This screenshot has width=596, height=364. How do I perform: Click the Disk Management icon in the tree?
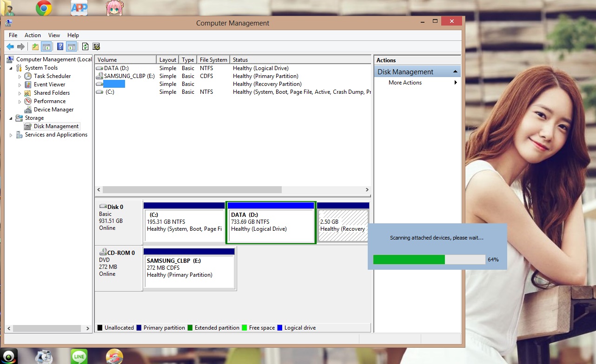(x=28, y=126)
